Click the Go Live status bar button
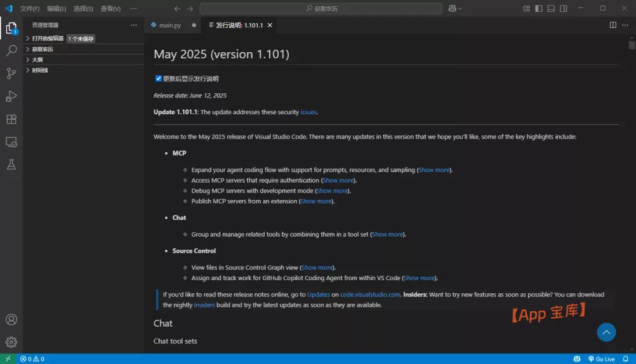The height and width of the screenshot is (364, 636). click(x=601, y=359)
